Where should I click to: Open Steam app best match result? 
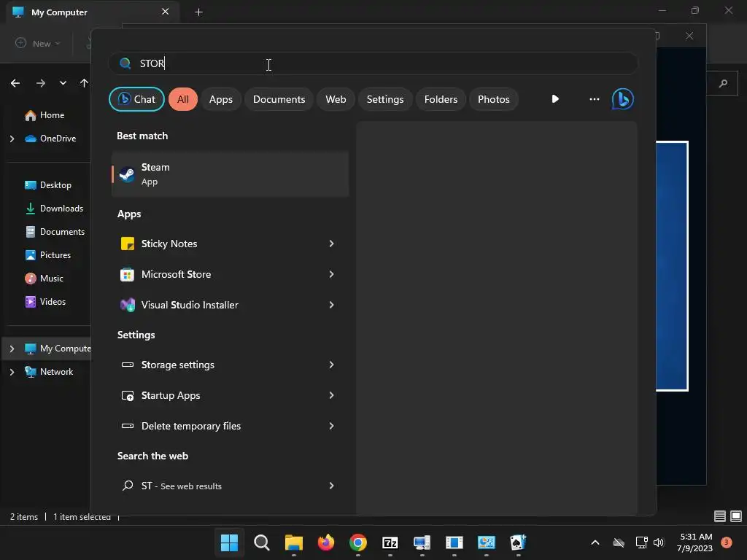tap(230, 174)
